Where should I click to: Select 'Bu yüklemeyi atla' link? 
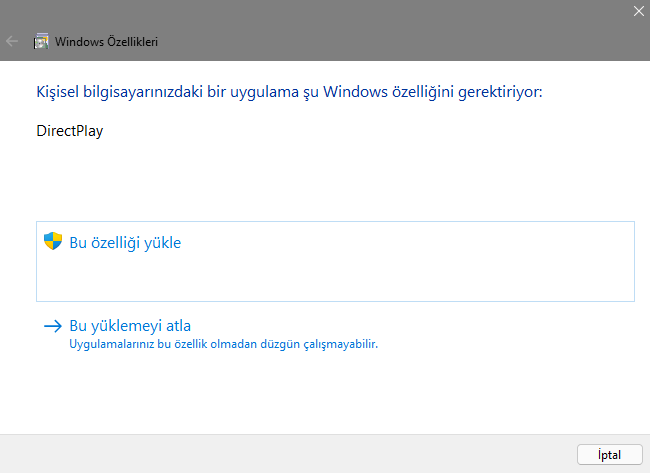(x=130, y=326)
